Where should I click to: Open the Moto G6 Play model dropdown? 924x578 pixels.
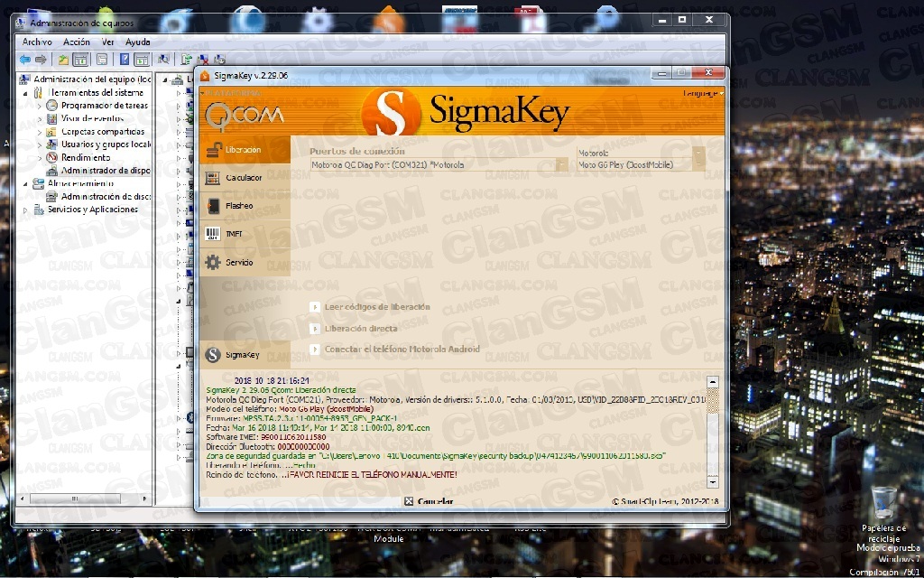pyautogui.click(x=641, y=165)
